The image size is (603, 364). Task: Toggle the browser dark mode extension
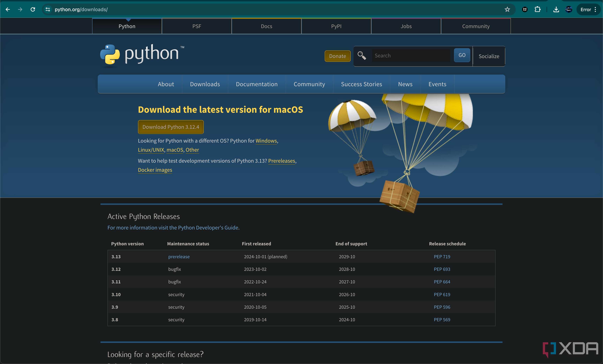525,9
